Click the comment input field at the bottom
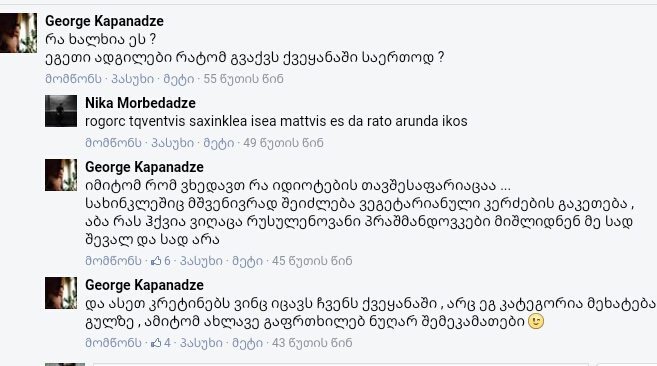 (x=340, y=364)
